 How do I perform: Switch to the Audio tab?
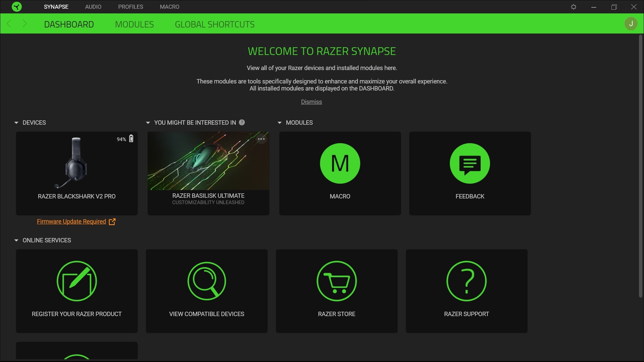93,7
